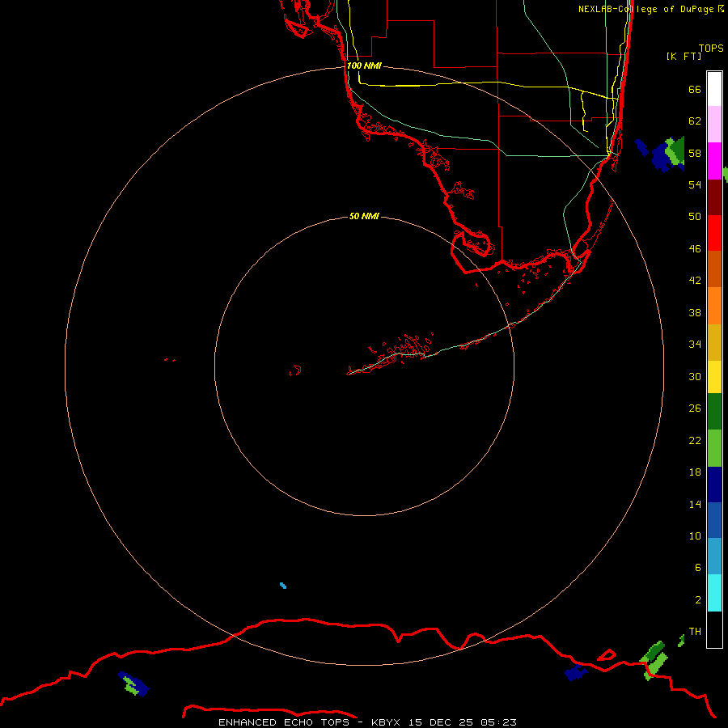Click the "66" legend value
This screenshot has width=728, height=728.
coord(695,89)
